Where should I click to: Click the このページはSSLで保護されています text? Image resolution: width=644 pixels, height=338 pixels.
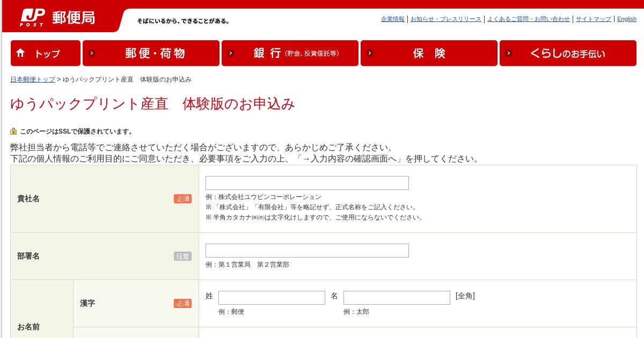77,131
